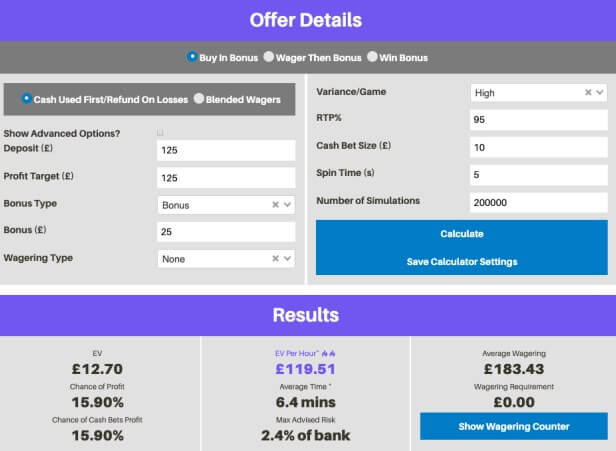Expand the Wagering Type dropdown arrow
616x451 pixels.
(288, 258)
